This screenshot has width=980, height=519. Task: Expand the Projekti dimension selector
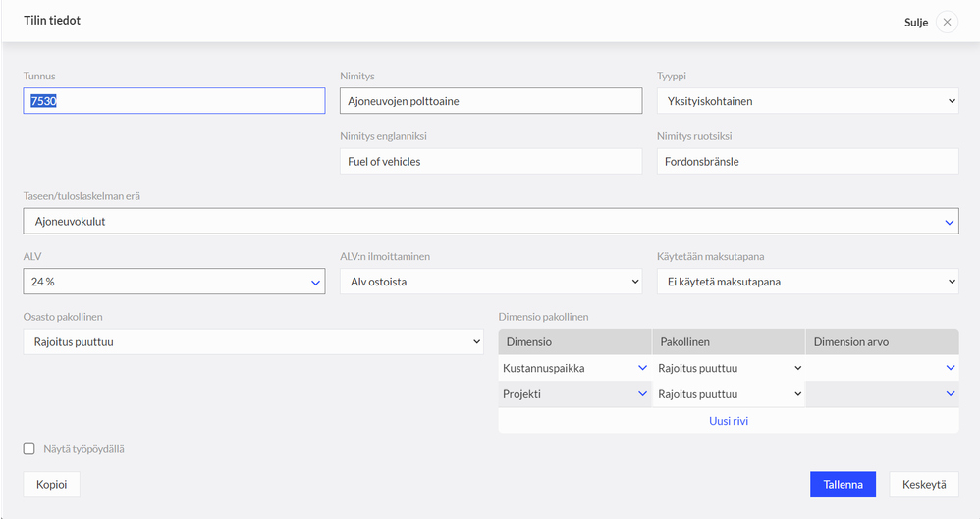[x=574, y=394]
